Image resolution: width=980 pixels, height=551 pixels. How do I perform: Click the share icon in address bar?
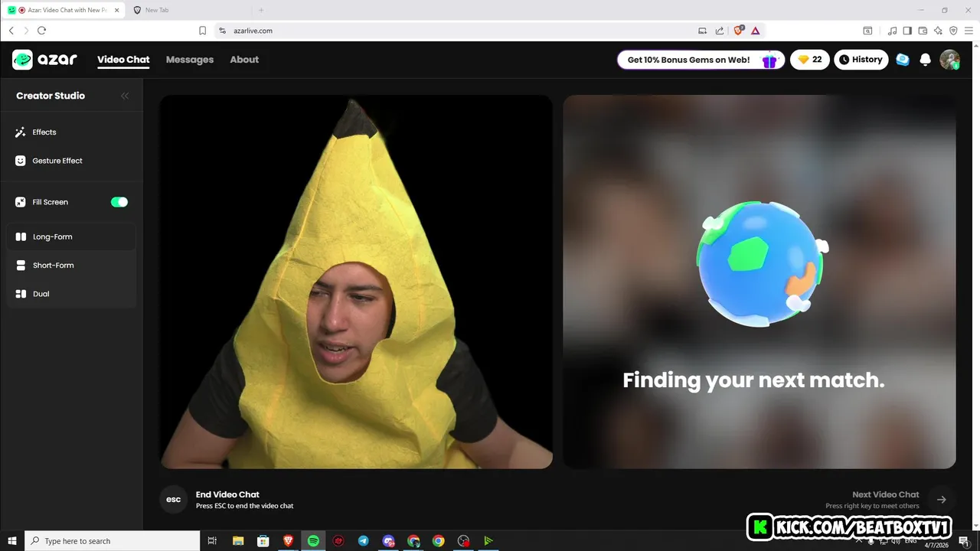pos(720,31)
